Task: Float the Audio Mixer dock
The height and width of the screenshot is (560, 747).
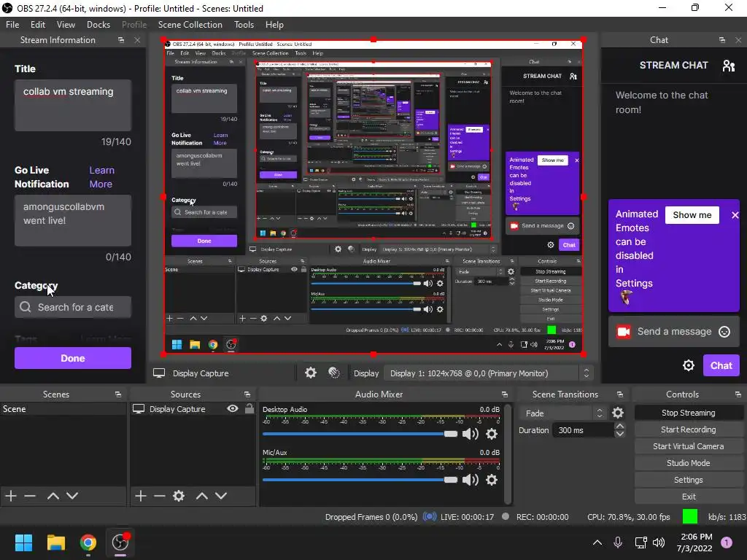Action: coord(505,394)
